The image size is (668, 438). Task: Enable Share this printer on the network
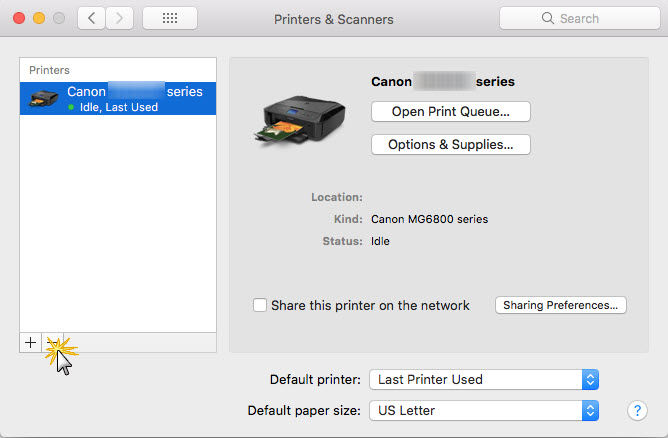pos(260,305)
